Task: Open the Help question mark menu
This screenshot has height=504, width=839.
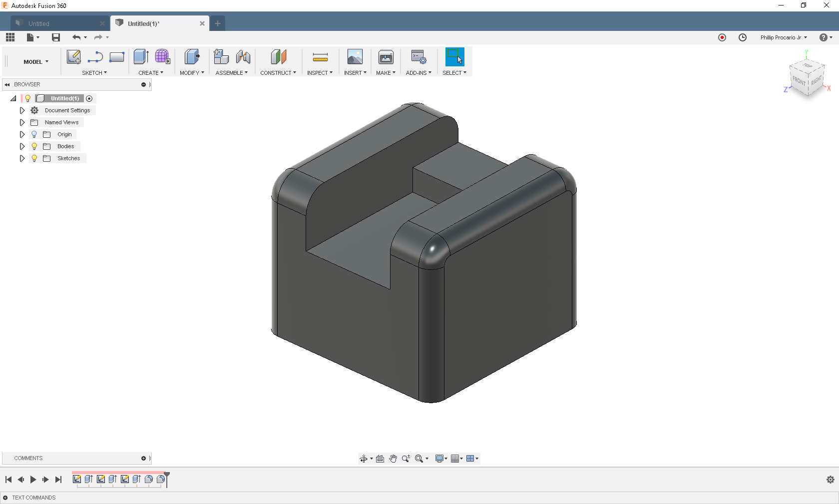Action: [x=826, y=37]
